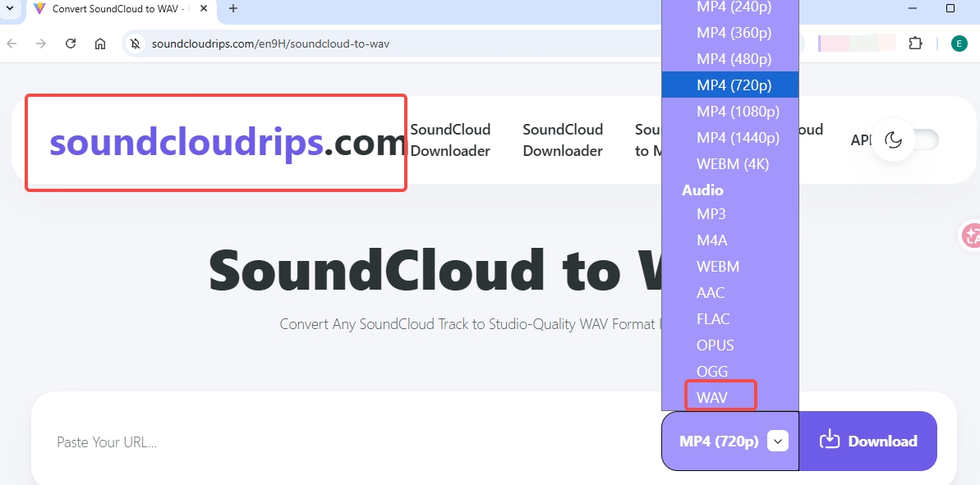Viewport: 980px width, 485px height.
Task: Click the SoundCloud Downloader nav item
Action: point(450,140)
